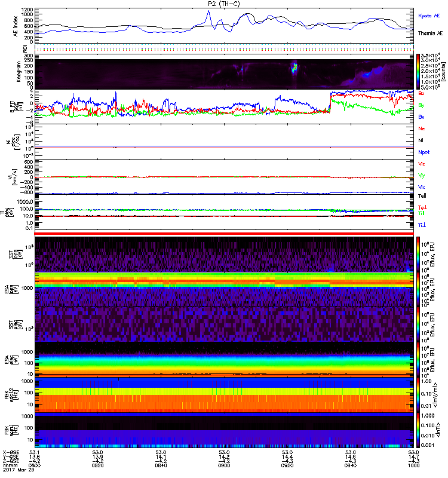
Task: Click the '[counts]' color bar label
Action: click(444, 72)
